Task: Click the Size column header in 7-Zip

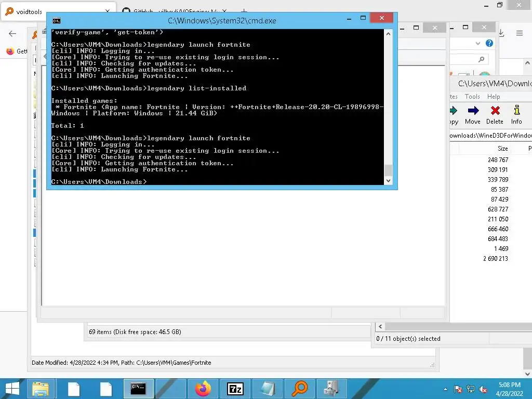Action: tap(502, 149)
